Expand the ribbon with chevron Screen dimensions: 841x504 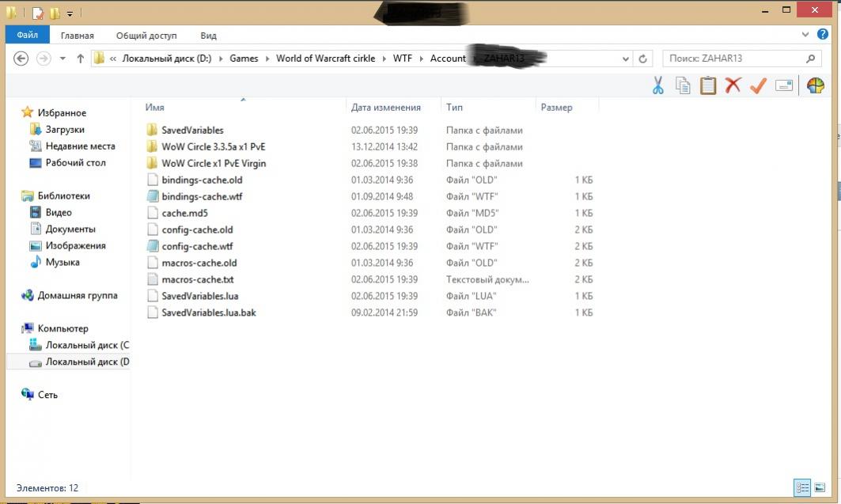(x=805, y=35)
